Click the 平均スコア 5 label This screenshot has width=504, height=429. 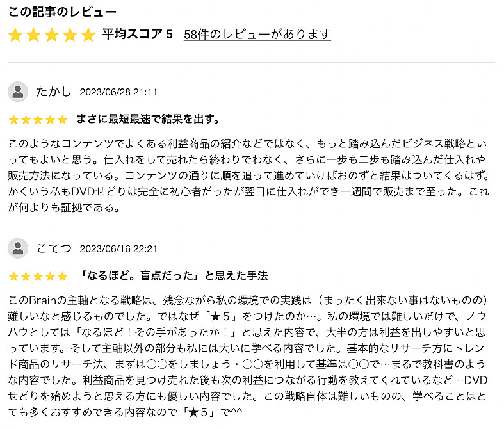(x=138, y=34)
